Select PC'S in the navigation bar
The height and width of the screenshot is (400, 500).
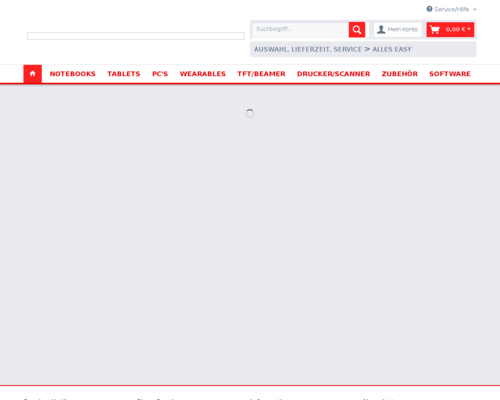click(x=160, y=74)
